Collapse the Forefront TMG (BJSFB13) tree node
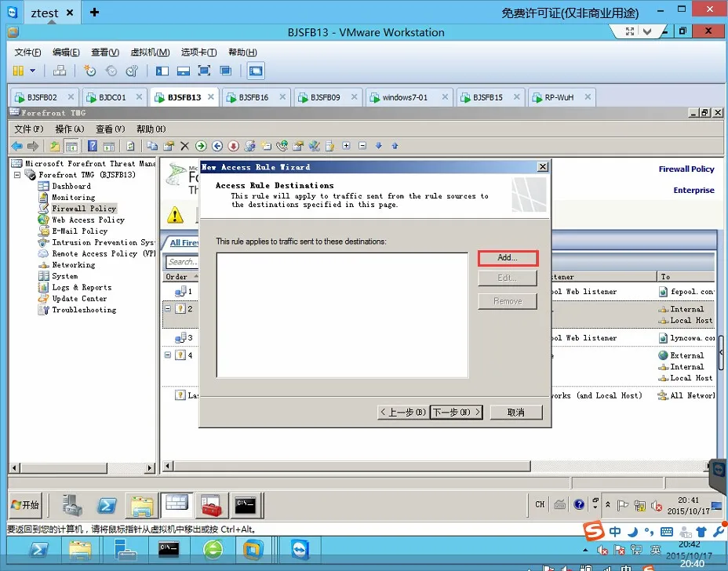The width and height of the screenshot is (728, 571). [17, 175]
